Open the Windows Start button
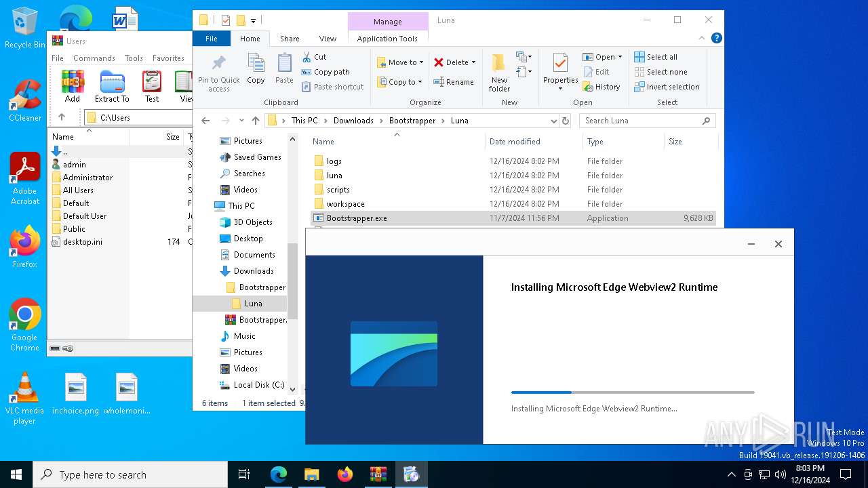The width and height of the screenshot is (868, 488). coord(16,474)
